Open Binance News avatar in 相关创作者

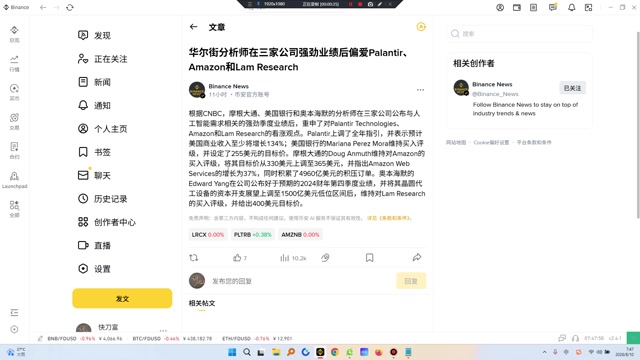click(461, 87)
